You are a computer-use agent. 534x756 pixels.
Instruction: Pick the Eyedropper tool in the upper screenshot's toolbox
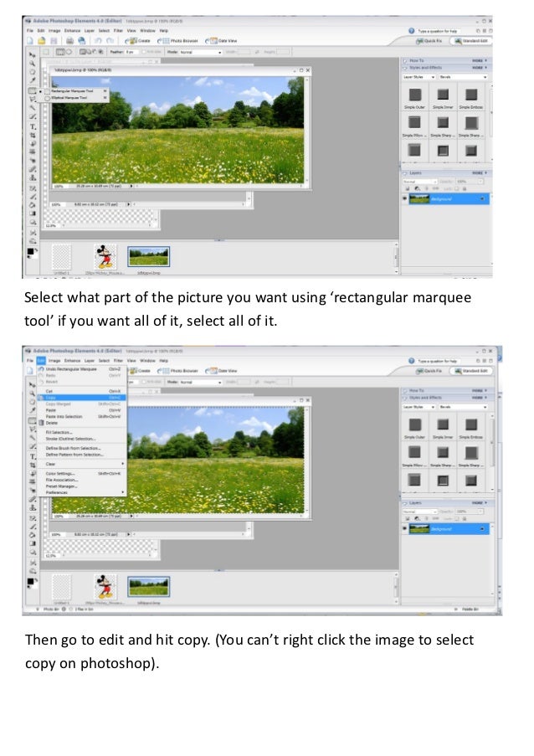pos(33,80)
